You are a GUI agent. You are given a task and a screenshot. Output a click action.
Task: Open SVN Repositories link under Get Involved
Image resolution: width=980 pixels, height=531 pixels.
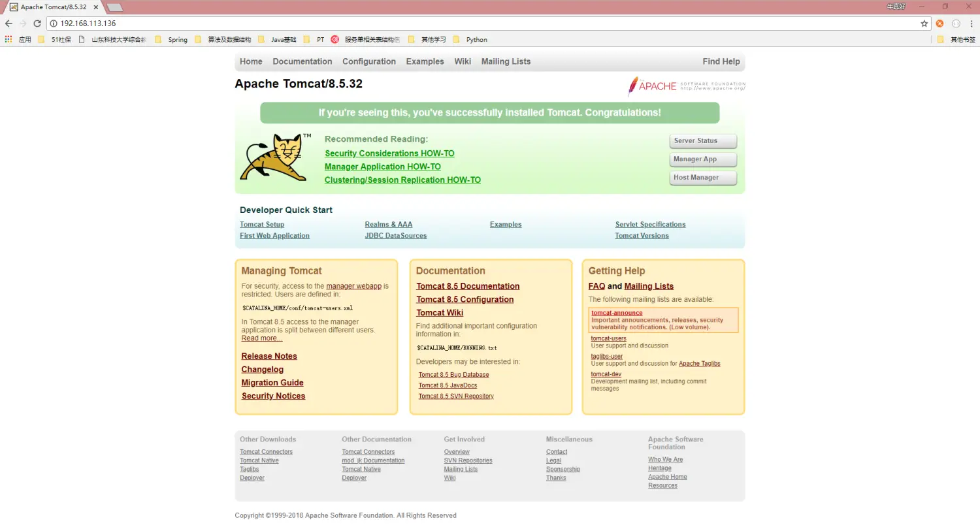pos(468,461)
